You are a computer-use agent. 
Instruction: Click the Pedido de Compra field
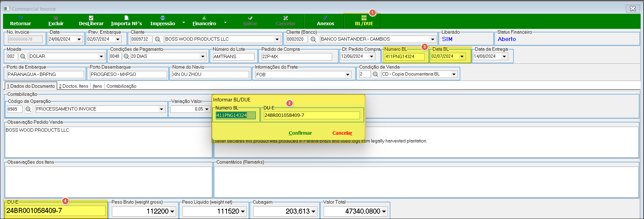[x=297, y=56]
